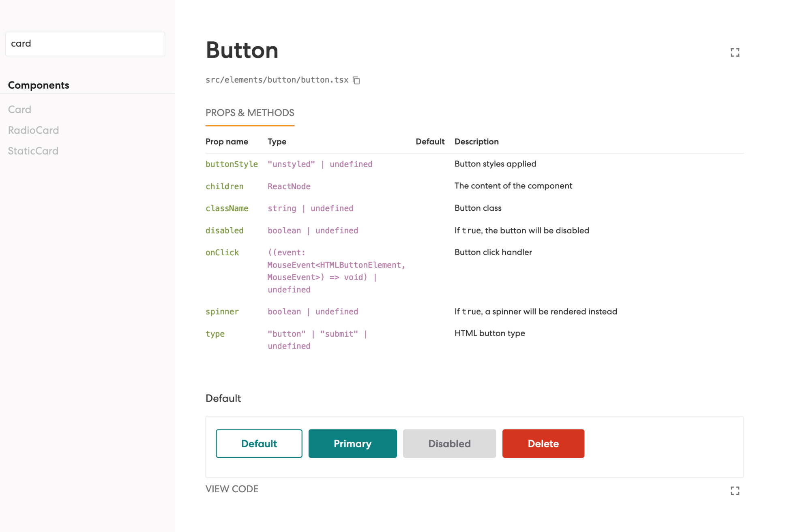Click the copy path icon beside button.tsx
The image size is (811, 532).
(x=356, y=80)
